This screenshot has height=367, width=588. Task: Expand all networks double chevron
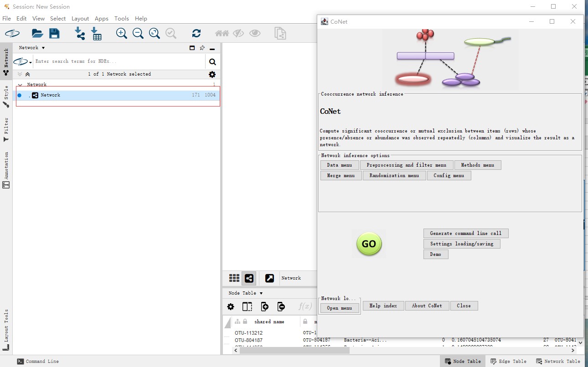tap(20, 74)
